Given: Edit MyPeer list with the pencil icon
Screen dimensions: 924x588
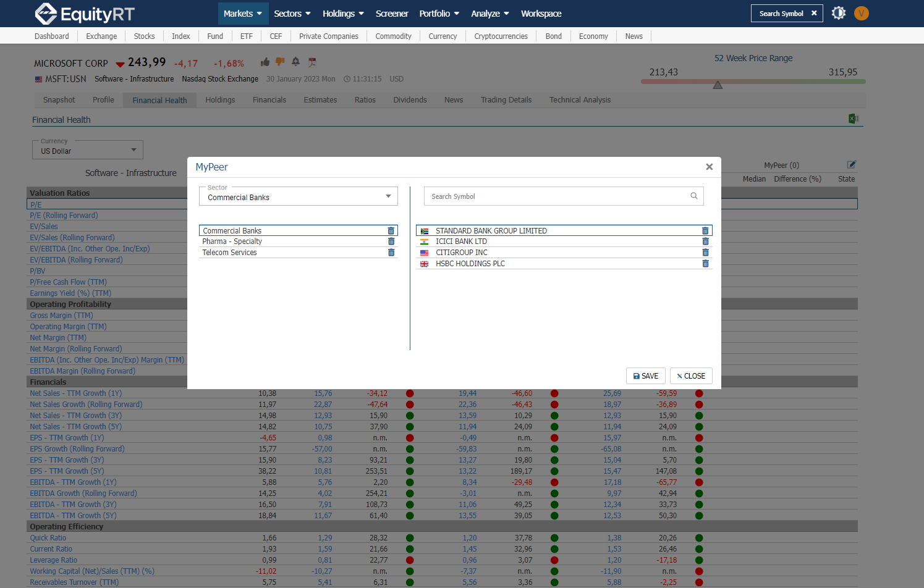Looking at the screenshot, I should 851,164.
